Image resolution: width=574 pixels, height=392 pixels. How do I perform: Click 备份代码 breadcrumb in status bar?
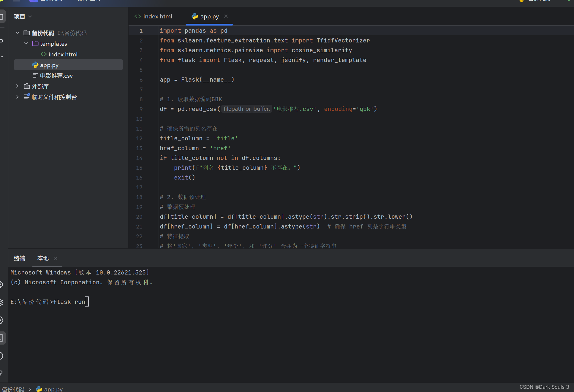(x=13, y=389)
